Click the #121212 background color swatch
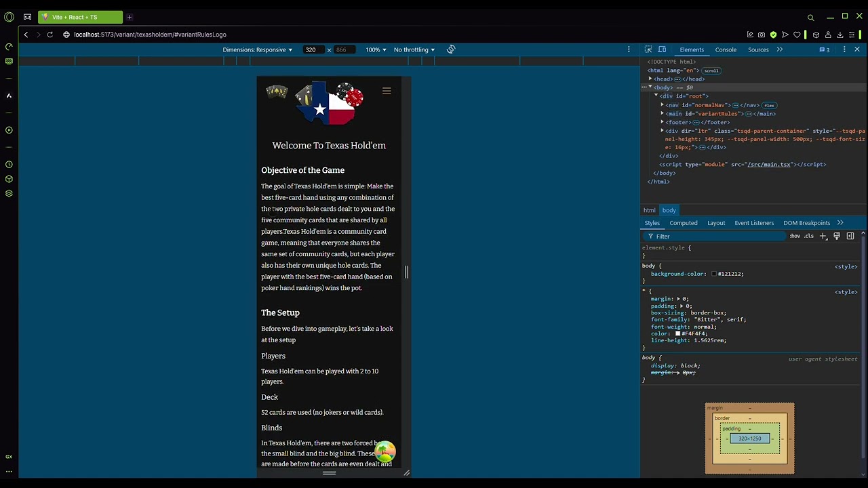Viewport: 868px width, 488px height. [714, 274]
